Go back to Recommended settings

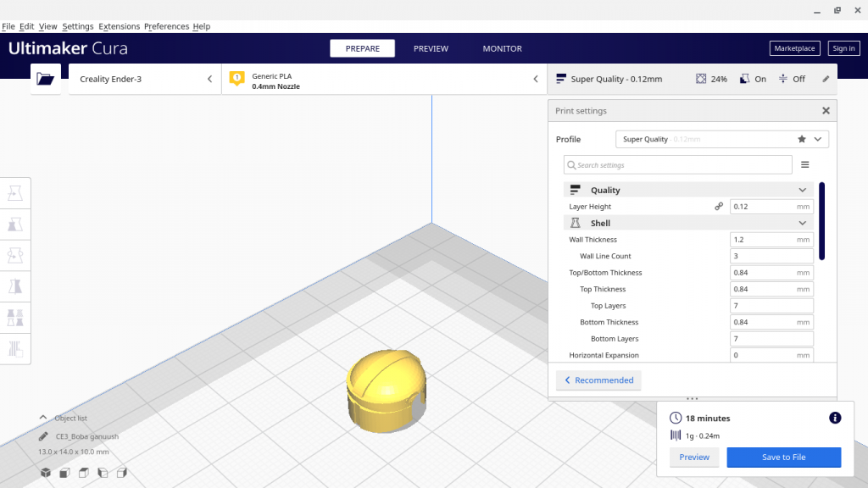[598, 380]
